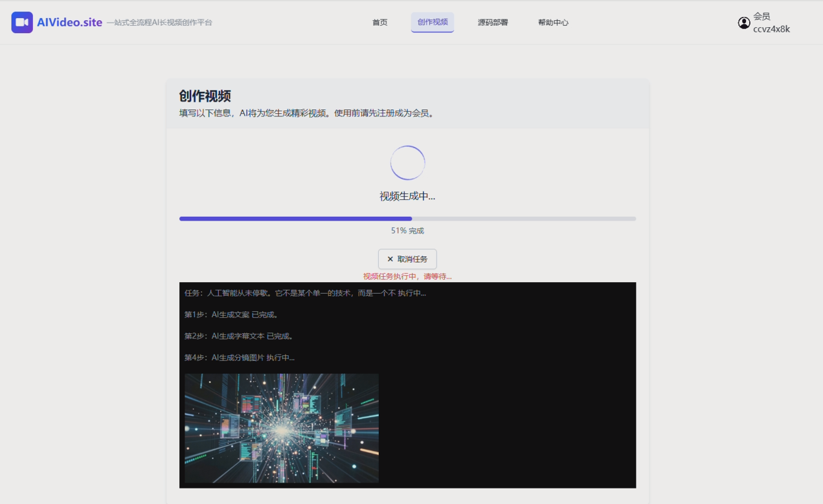
Task: Click the AIVideo camera logo icon
Action: [x=22, y=22]
